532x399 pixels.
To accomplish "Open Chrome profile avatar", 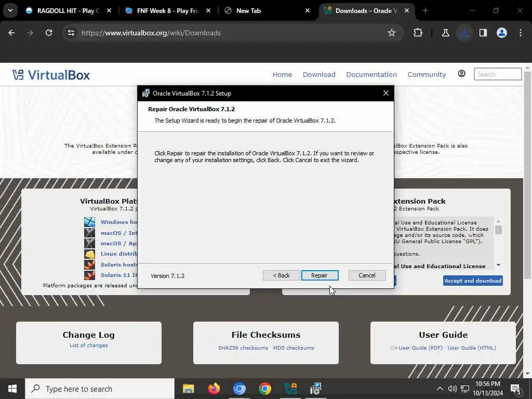I will coord(502,33).
